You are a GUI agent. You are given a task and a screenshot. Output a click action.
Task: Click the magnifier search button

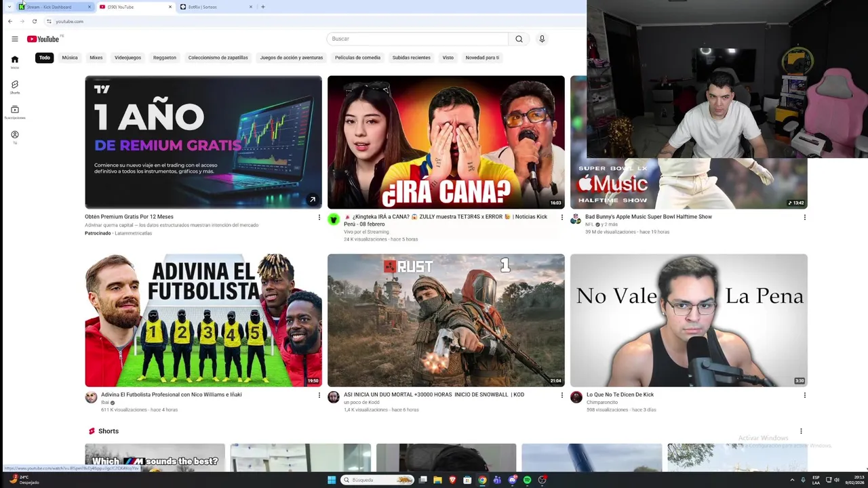click(519, 39)
